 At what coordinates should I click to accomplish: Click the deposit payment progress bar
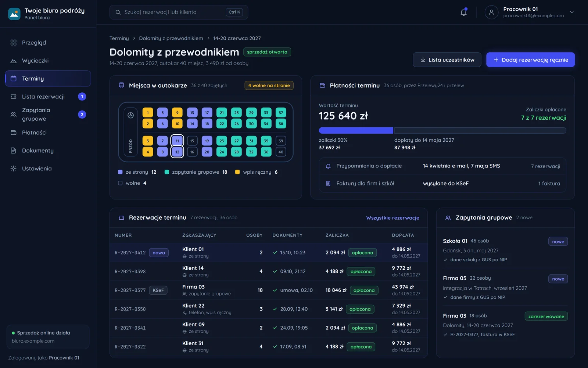click(442, 130)
